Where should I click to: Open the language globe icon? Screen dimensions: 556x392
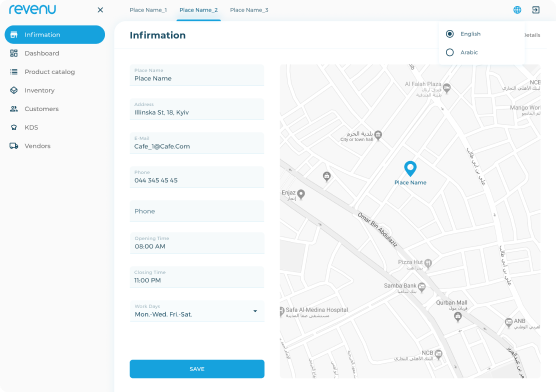517,10
